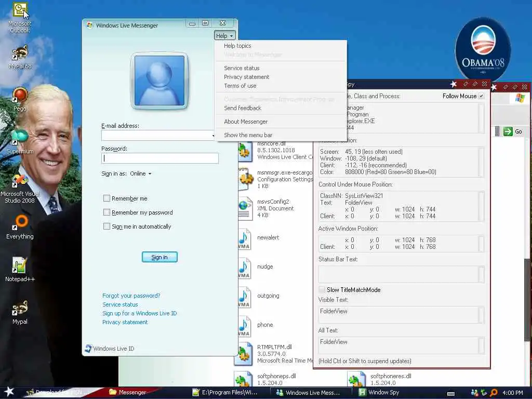Click the green Go arrow in Explorer
The image size is (532, 399).
(508, 131)
